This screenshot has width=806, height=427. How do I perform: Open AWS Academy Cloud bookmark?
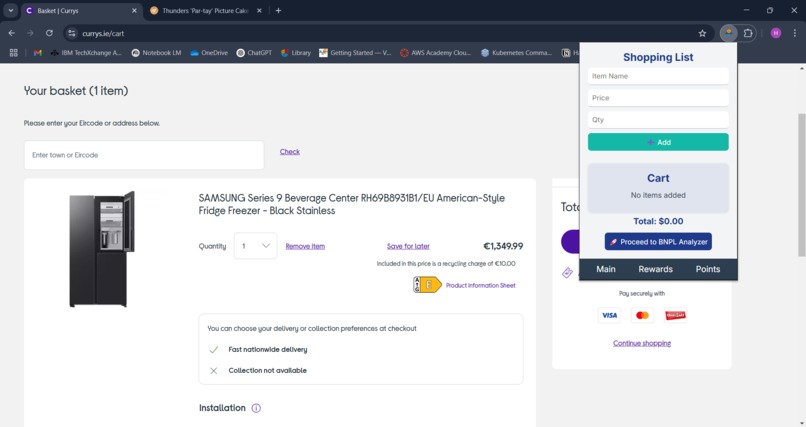coord(436,52)
